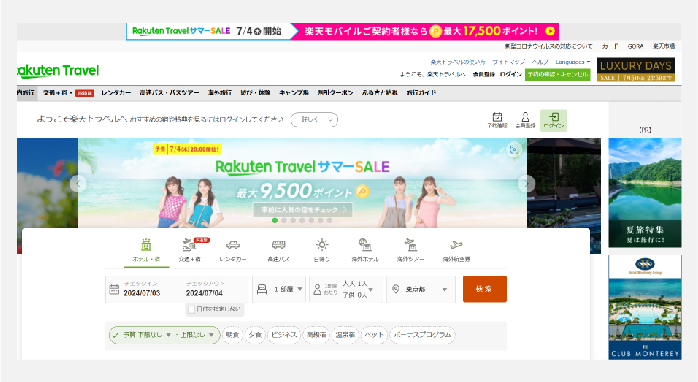Toggle the ペット pet filter chip
This screenshot has height=382, width=698.
coord(374,335)
